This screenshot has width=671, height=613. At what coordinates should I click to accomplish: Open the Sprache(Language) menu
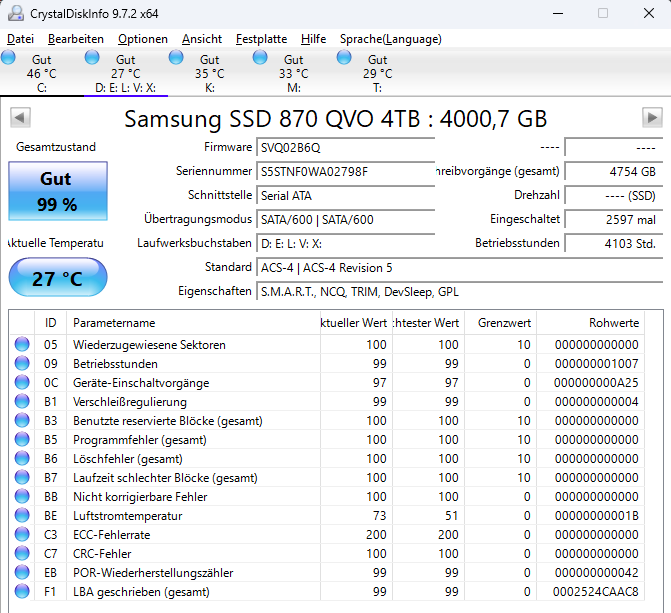(390, 39)
